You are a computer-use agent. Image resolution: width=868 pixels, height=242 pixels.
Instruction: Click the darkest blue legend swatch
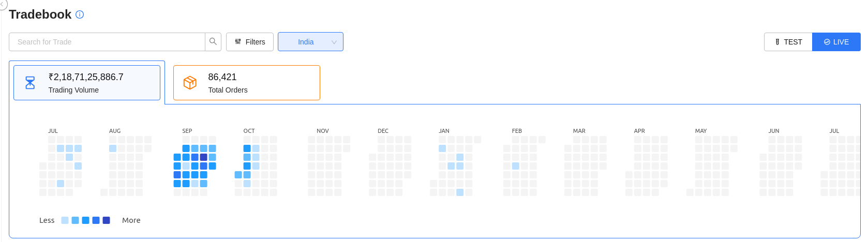107,220
